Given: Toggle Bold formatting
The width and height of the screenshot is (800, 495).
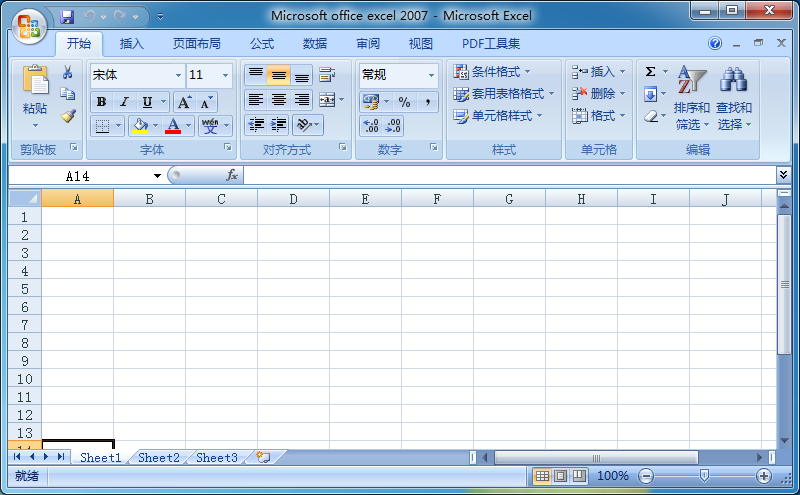Looking at the screenshot, I should point(102,102).
